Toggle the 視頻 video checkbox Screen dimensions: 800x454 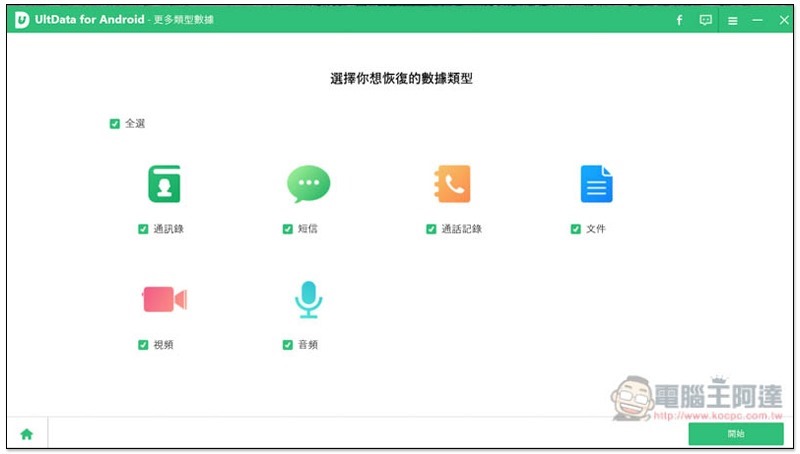(143, 345)
